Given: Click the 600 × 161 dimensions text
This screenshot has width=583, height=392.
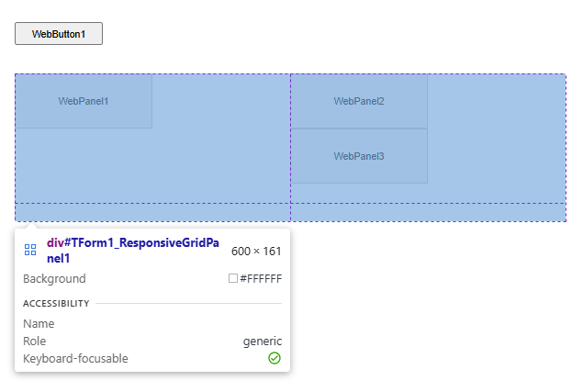Looking at the screenshot, I should pyautogui.click(x=256, y=251).
